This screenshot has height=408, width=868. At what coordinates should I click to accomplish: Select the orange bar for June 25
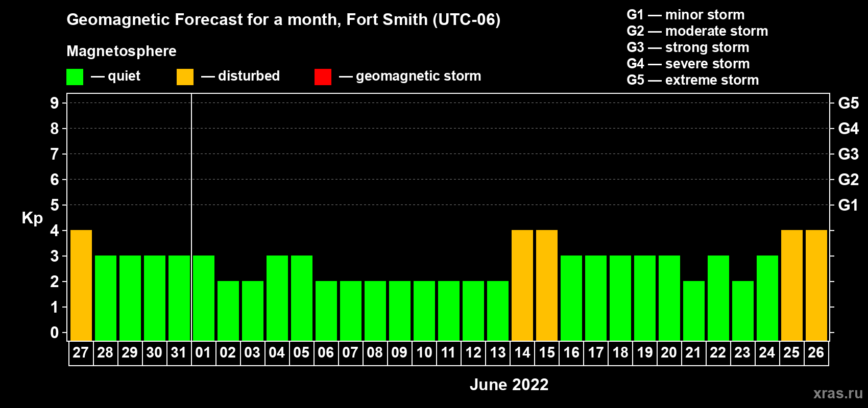(x=792, y=285)
